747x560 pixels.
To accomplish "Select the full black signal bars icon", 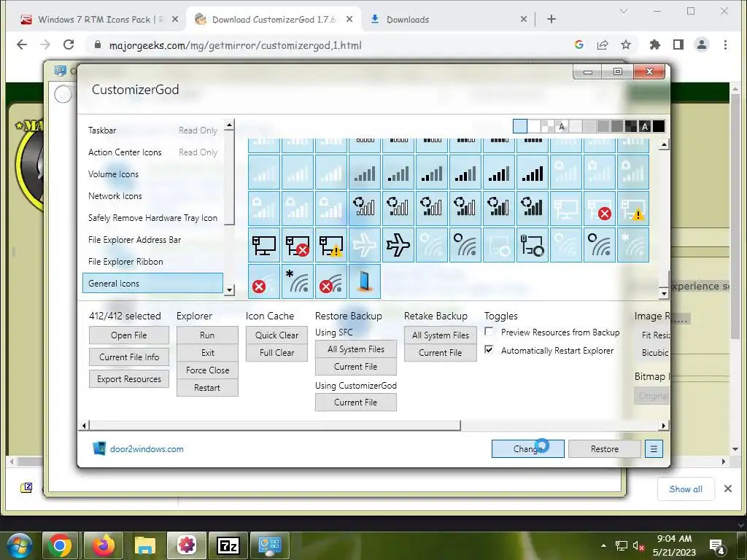I will [x=532, y=172].
